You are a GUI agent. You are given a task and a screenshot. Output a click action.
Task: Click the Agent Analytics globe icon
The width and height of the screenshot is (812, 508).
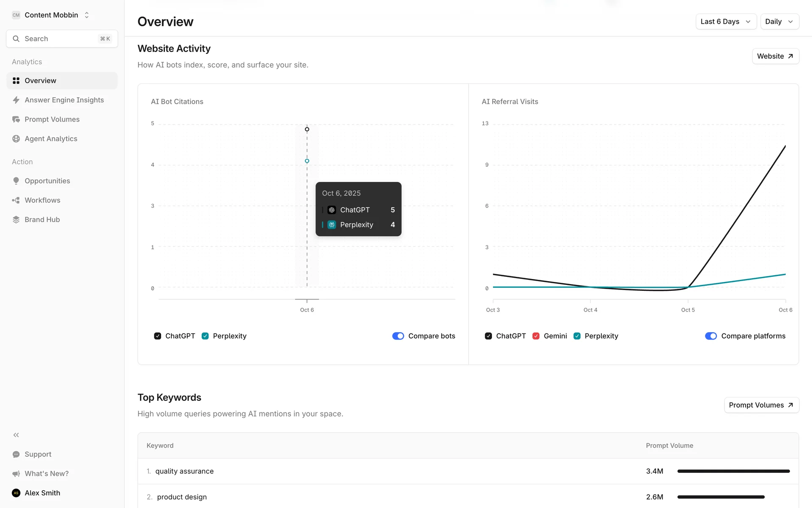16,139
